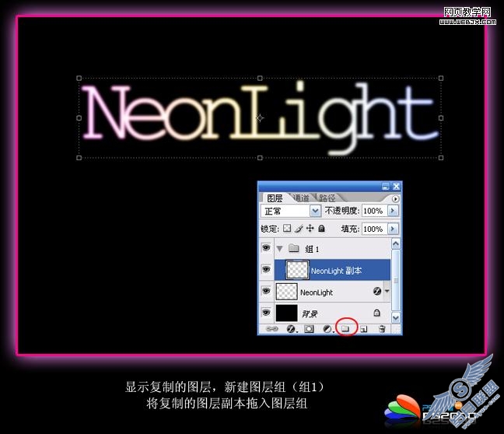Select the NeonLight layer thumbnail
The height and width of the screenshot is (434, 504).
287,292
